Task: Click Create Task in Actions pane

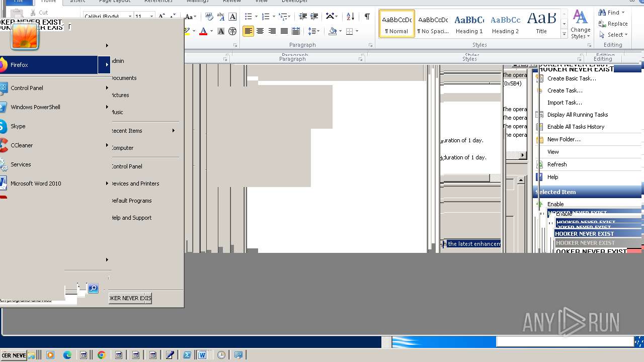Action: tap(565, 90)
